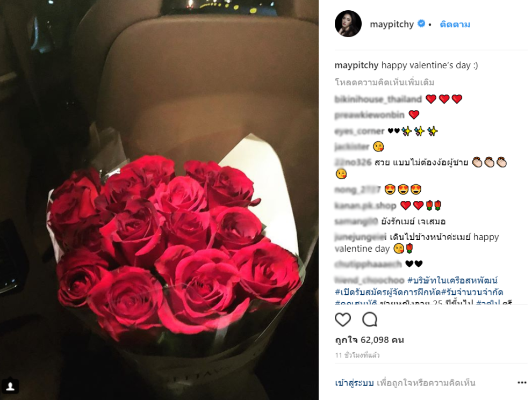The height and width of the screenshot is (400, 532).
Task: Follow maypitchy with the ติดตาม button
Action: tap(455, 24)
